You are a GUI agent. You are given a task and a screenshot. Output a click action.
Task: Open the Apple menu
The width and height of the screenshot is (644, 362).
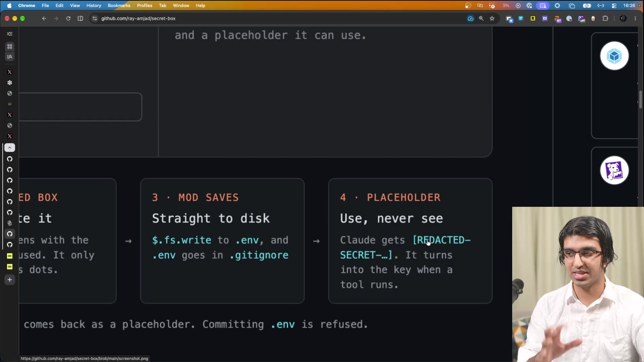[x=9, y=6]
